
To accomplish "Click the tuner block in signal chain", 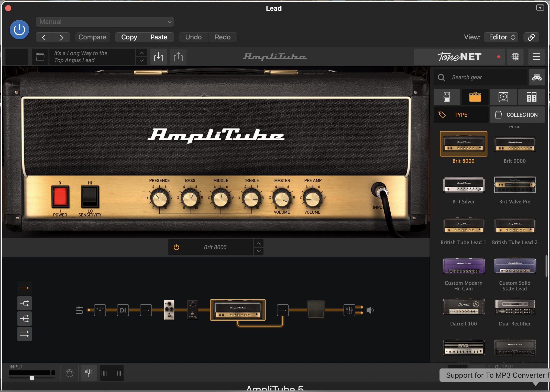I will tap(100, 310).
